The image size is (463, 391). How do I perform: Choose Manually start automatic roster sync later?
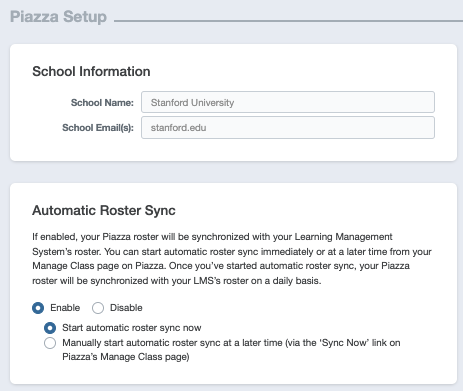(x=50, y=343)
